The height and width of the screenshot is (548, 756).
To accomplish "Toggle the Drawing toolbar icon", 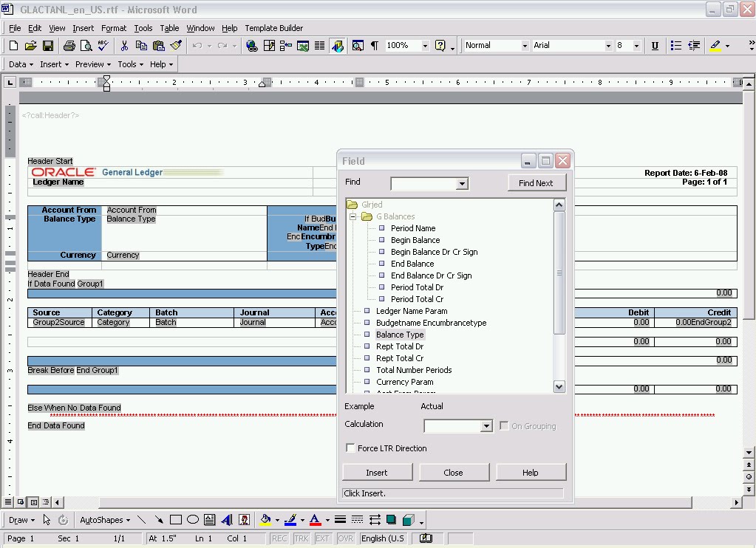I will (x=336, y=46).
